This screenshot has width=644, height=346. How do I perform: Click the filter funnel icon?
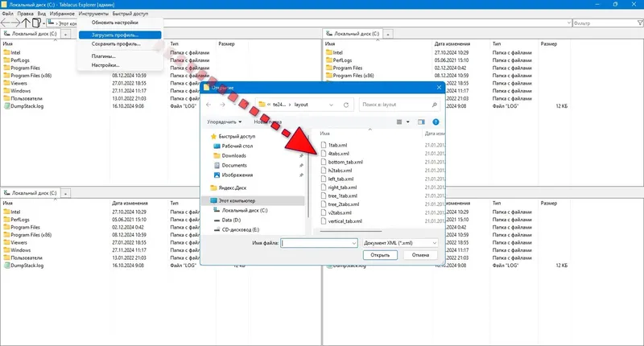(640, 23)
